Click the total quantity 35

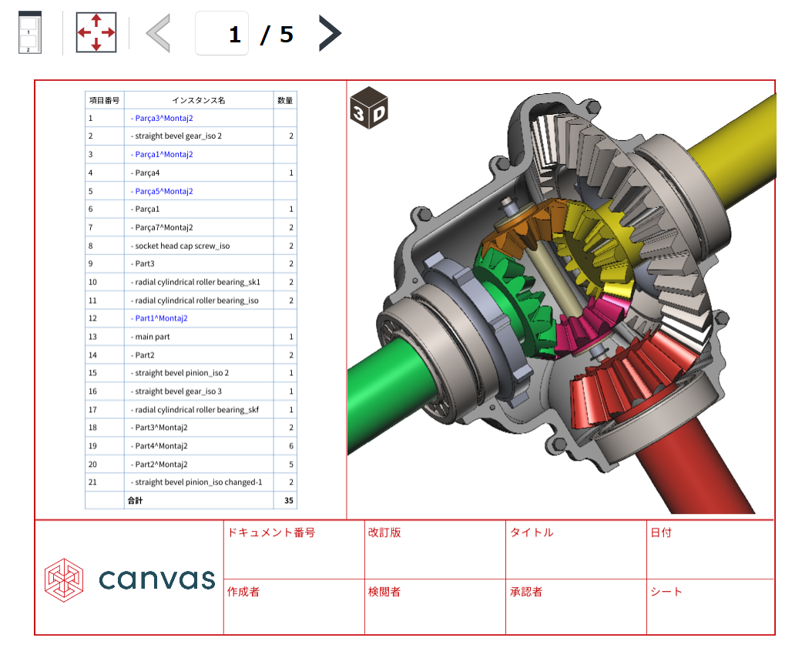coord(289,500)
